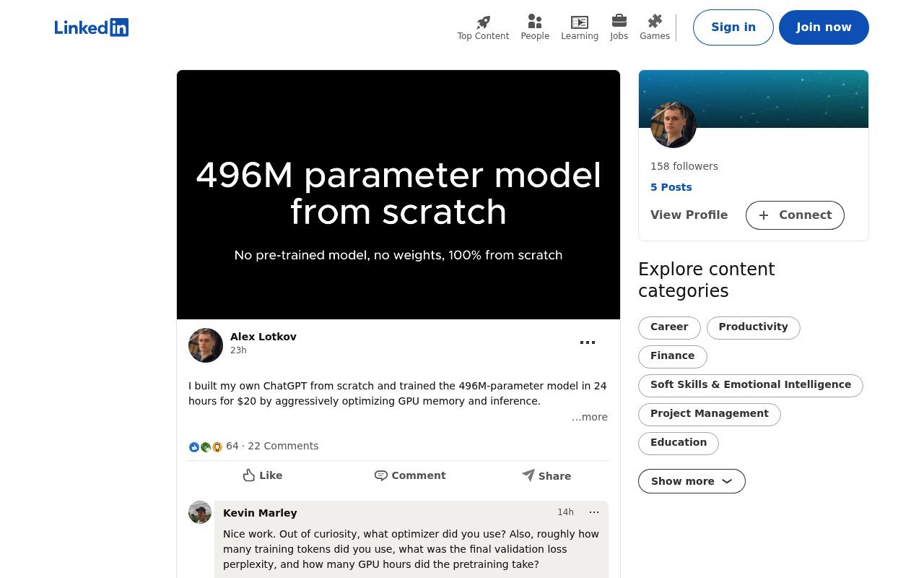This screenshot has width=924, height=578.
Task: Open Top Content rocket icon
Action: point(483,27)
